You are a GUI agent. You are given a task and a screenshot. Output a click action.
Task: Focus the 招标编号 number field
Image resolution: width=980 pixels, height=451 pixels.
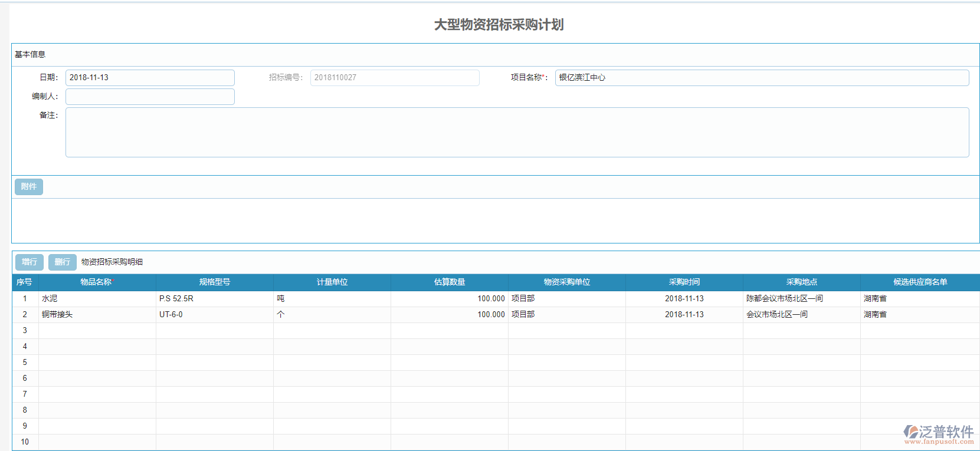394,78
